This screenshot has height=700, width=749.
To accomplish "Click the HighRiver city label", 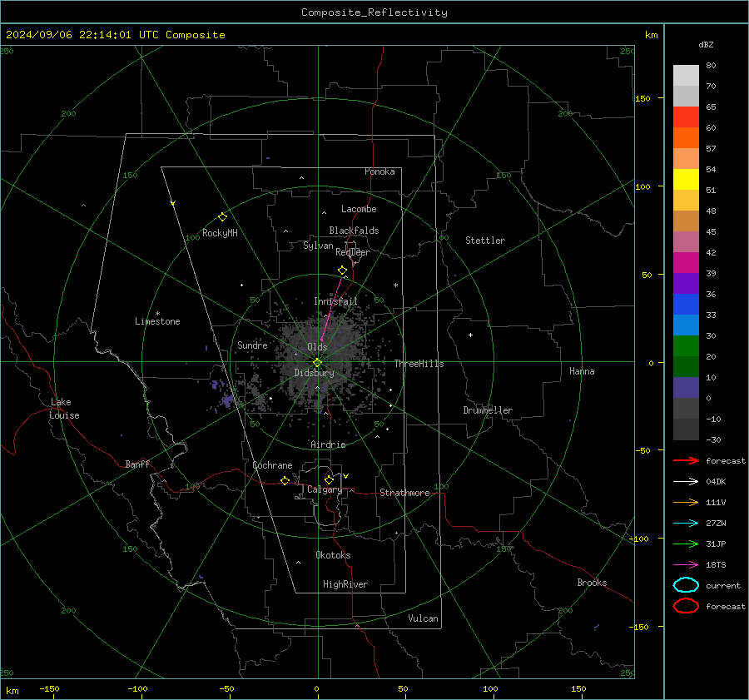I will 345,584.
